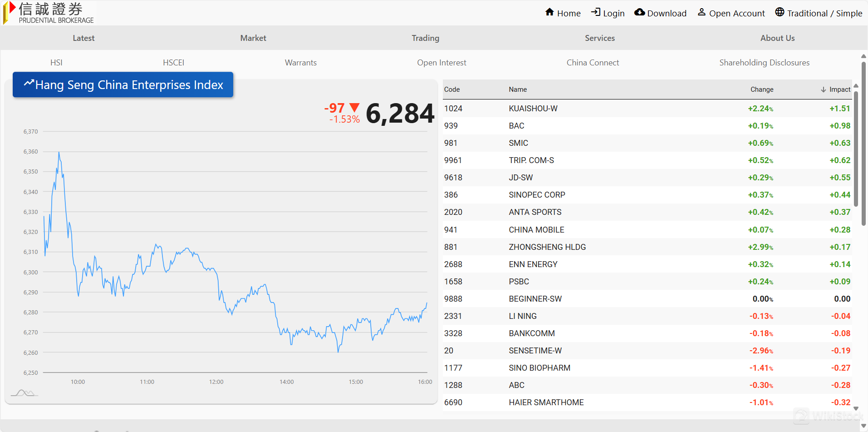Image resolution: width=868 pixels, height=432 pixels.
Task: Click the Download cloud icon
Action: tap(639, 12)
